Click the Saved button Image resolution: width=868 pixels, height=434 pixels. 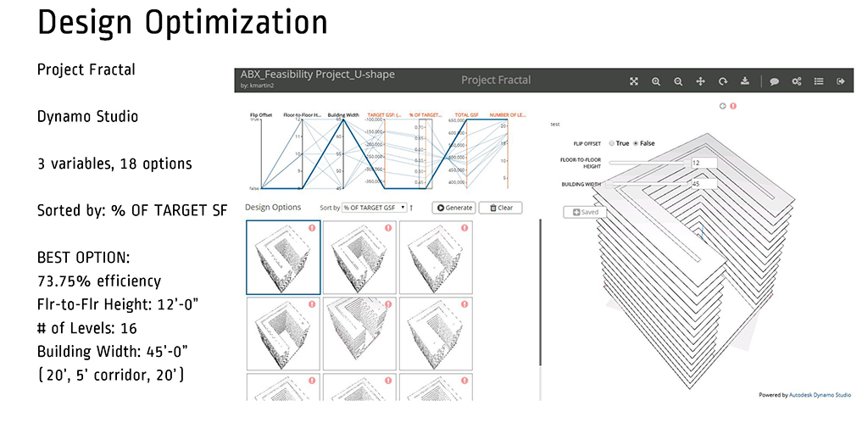585,212
